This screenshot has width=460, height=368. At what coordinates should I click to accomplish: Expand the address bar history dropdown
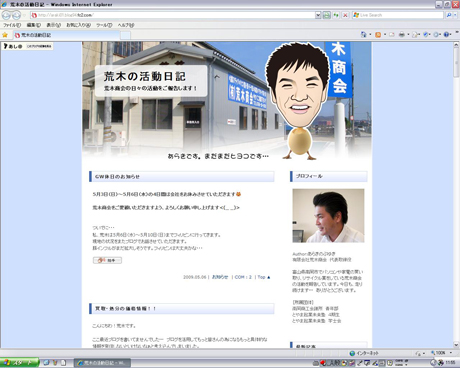(x=318, y=15)
